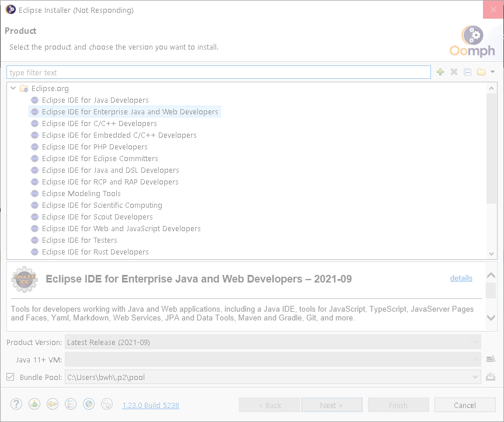Select Eclipse IDE for Rust Developers
Screen dimensions: 504x422
(95, 252)
